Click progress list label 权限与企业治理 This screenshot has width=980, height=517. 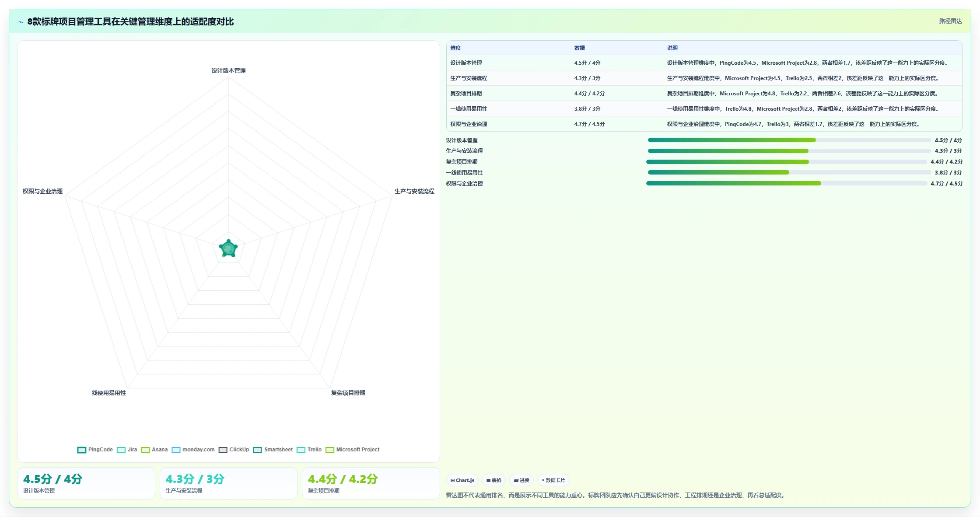pos(464,184)
